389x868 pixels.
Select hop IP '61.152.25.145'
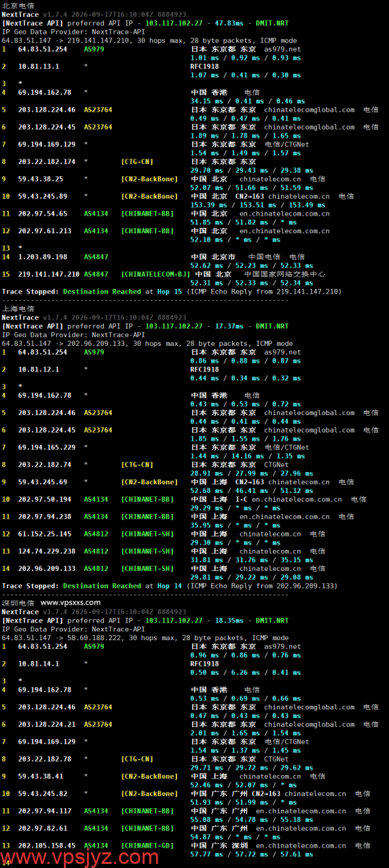[45, 534]
